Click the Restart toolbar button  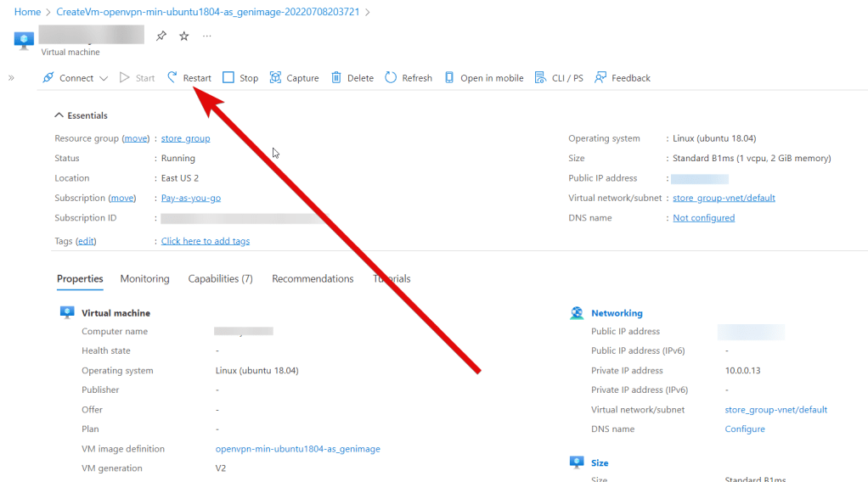(x=189, y=78)
